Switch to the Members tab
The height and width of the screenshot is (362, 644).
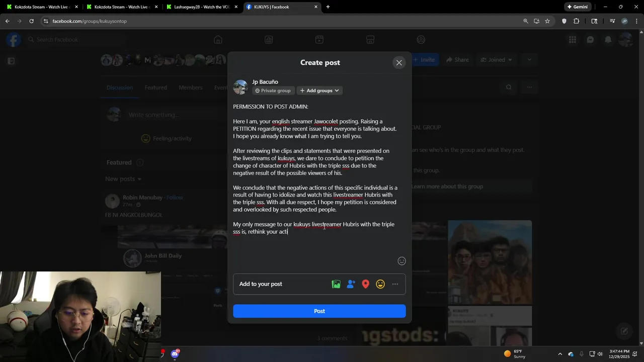pos(191,87)
